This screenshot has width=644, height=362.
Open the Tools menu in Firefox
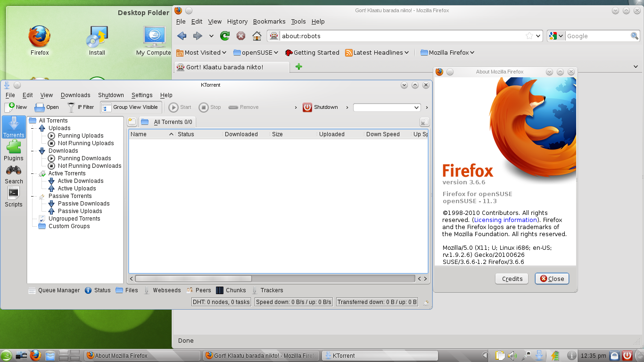click(x=298, y=21)
